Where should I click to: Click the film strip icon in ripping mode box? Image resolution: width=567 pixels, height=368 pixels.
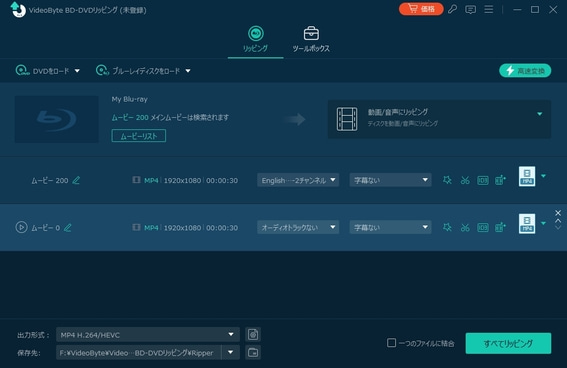(347, 119)
